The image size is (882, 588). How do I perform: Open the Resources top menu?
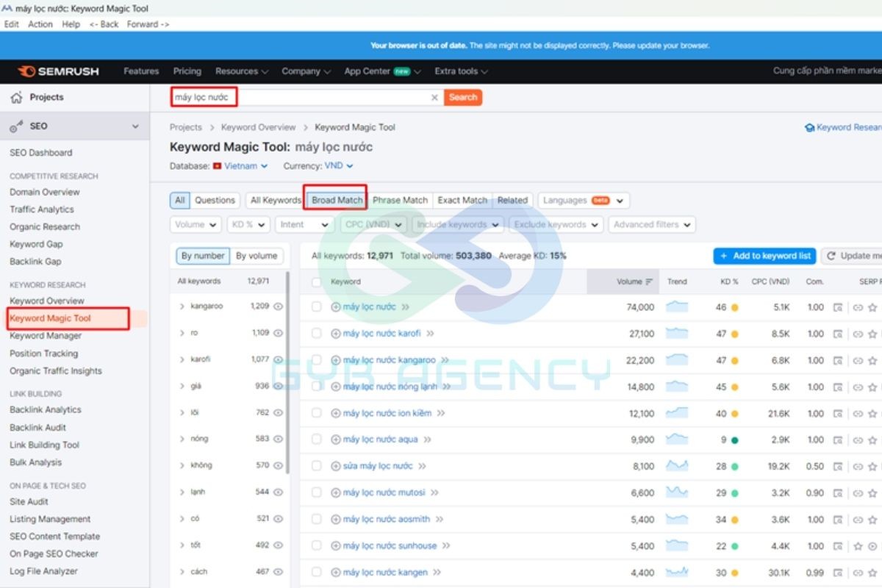tap(242, 71)
